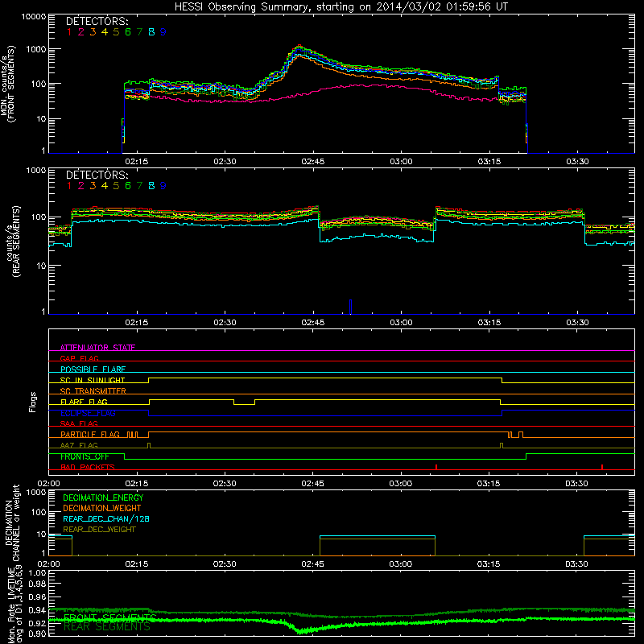The image size is (644, 644).
Task: Click the DECIMATION_WEIGHT legend entry
Action: point(102,508)
